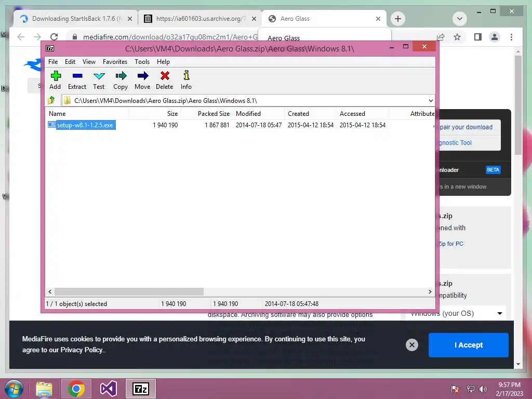
Task: Click the Diagnostic Tool link
Action: pos(455,143)
